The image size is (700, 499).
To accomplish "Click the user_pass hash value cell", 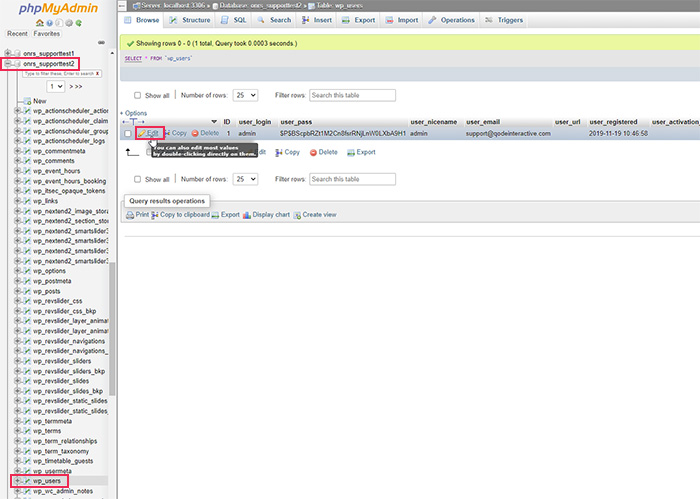I will (x=343, y=133).
